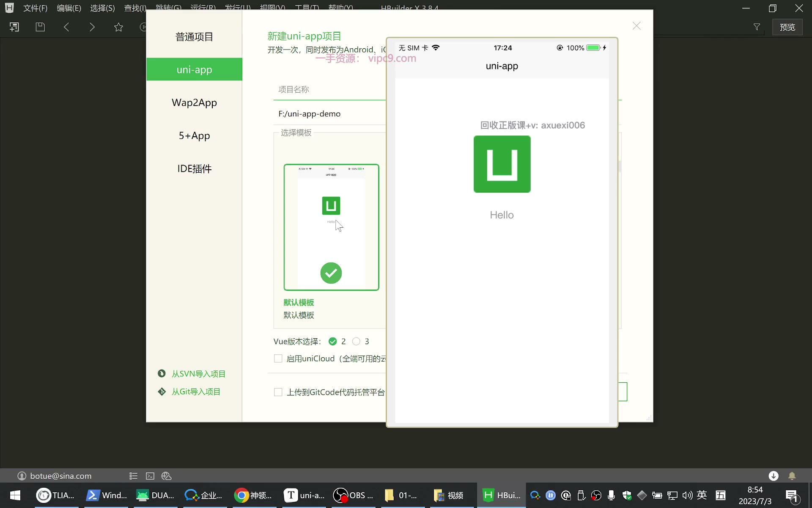Choose Vue version 3 radio button

pos(356,341)
